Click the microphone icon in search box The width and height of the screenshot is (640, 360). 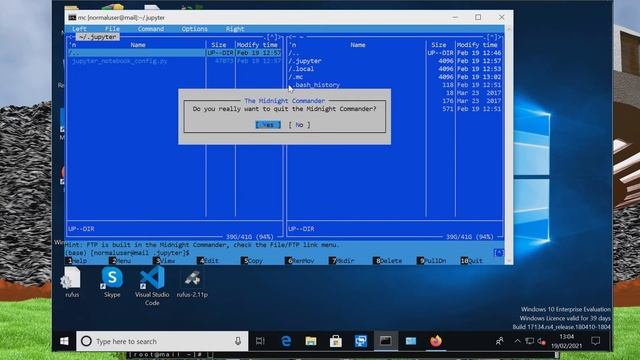point(238,341)
